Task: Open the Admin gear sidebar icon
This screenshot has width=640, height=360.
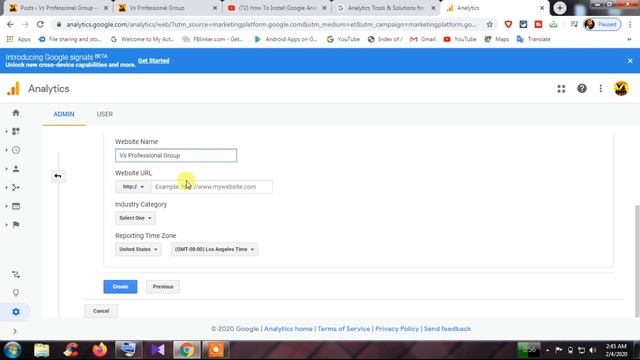Action: point(16,312)
